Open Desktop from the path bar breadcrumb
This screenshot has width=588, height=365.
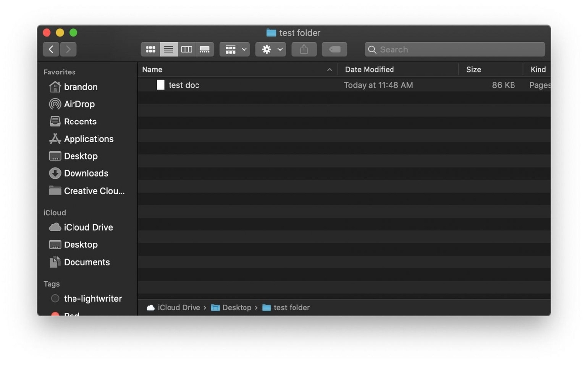pyautogui.click(x=237, y=307)
